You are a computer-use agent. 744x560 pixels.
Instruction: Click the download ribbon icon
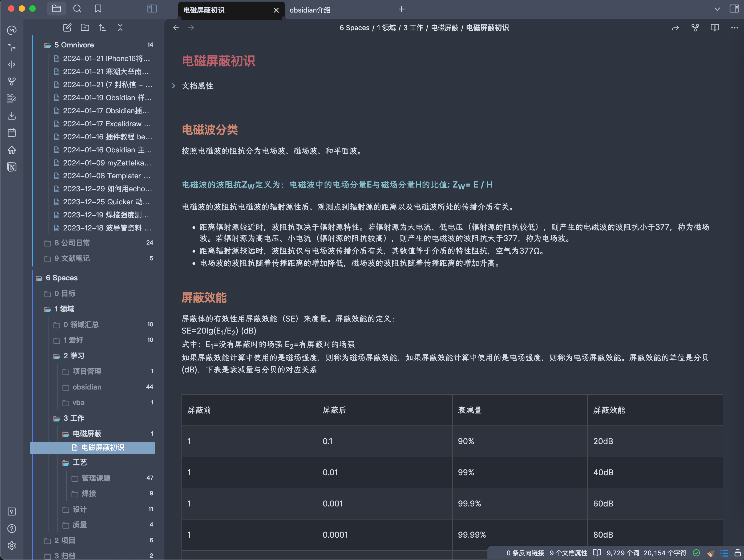coord(12,116)
